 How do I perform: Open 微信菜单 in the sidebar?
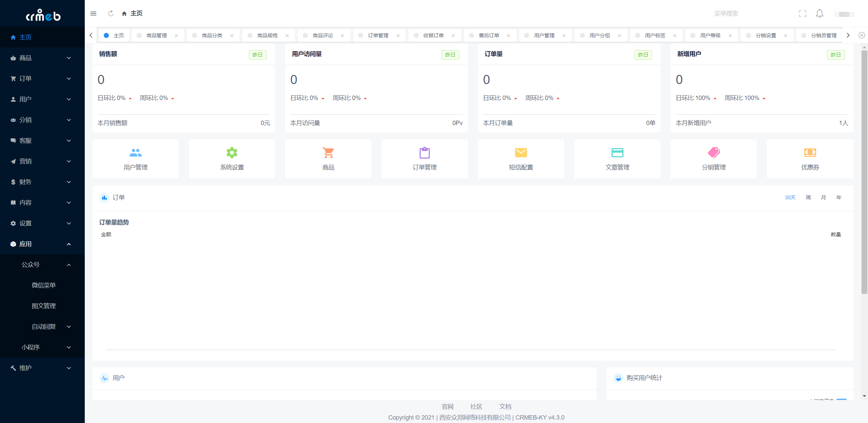(43, 285)
